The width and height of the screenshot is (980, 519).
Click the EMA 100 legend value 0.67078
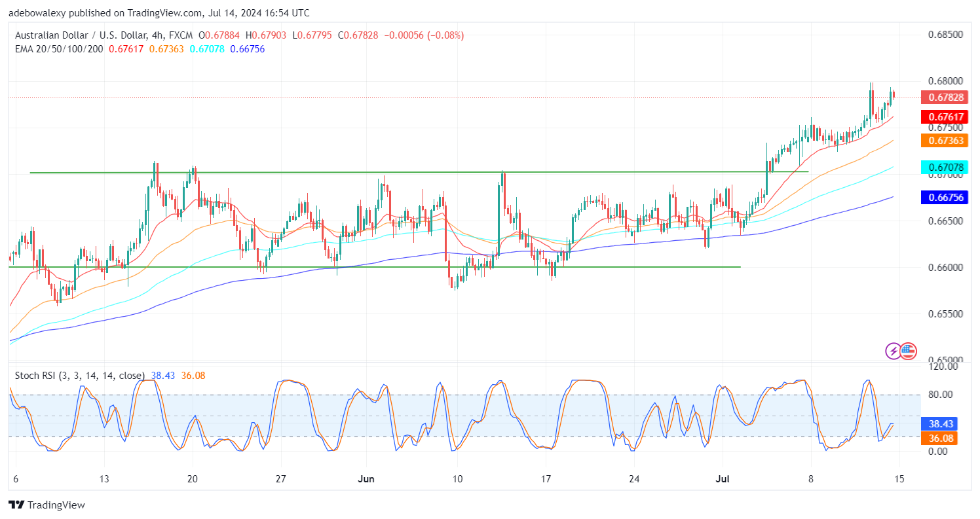click(207, 48)
